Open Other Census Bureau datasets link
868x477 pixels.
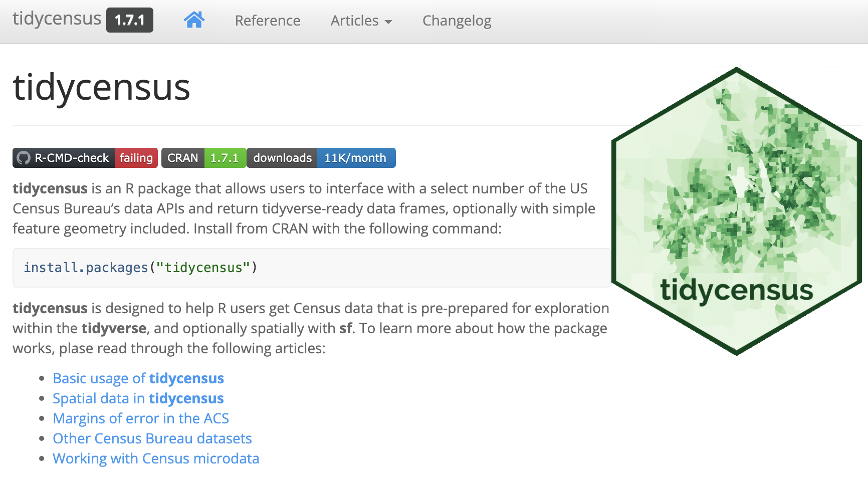click(152, 438)
